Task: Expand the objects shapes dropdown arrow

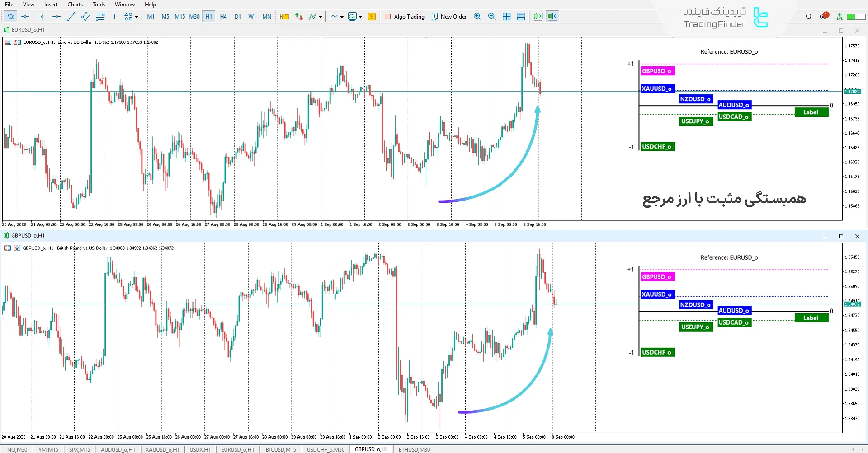Action: [137, 17]
